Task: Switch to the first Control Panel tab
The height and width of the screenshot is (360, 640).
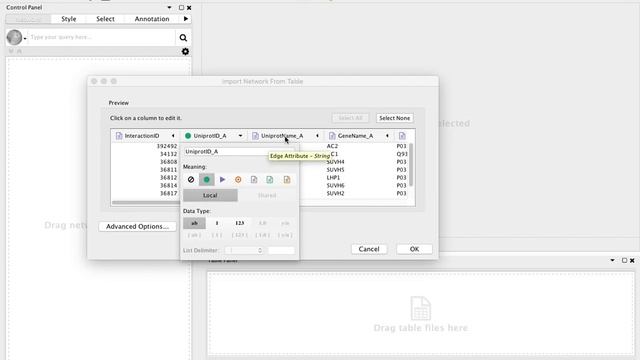Action: [x=28, y=19]
